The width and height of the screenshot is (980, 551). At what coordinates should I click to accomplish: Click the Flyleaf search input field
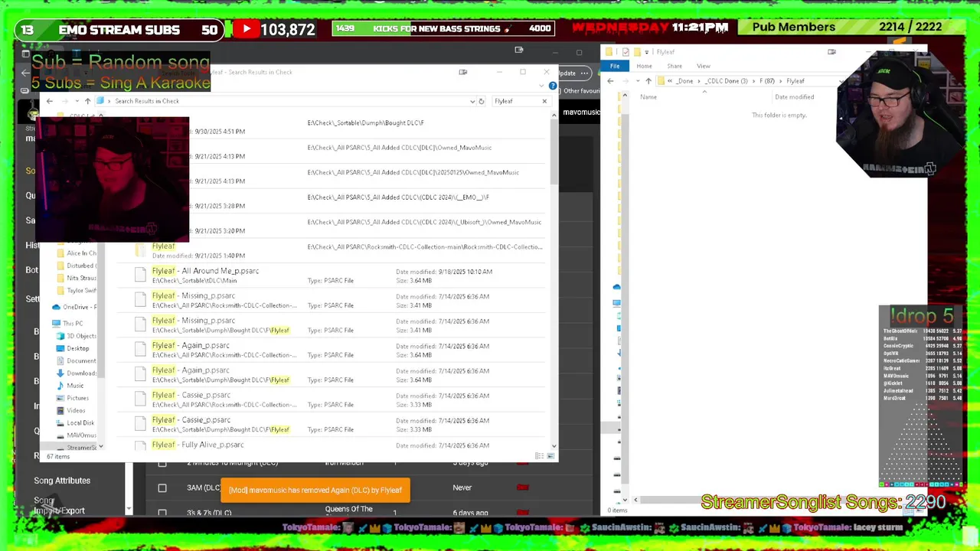517,101
